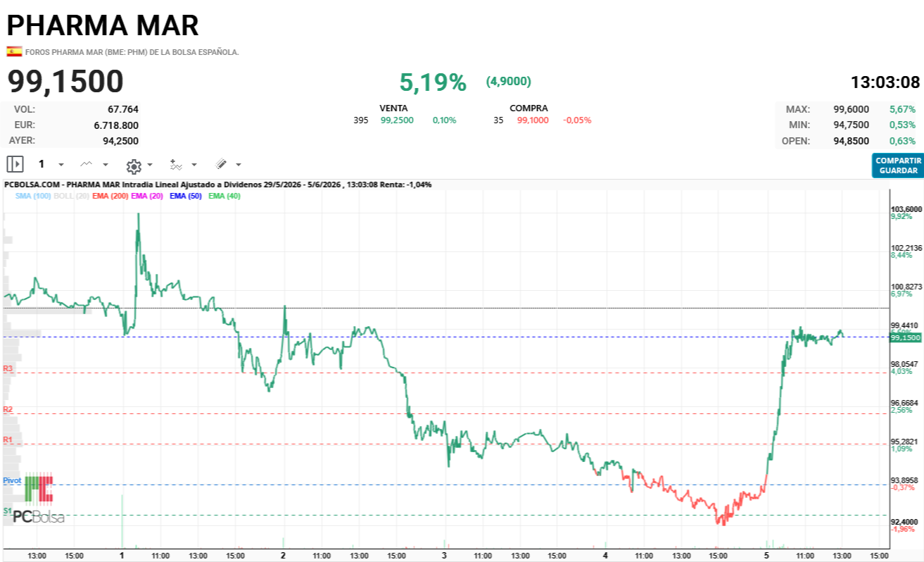This screenshot has height=562, width=924.
Task: Click the large price 99,1500
Action: click(65, 82)
